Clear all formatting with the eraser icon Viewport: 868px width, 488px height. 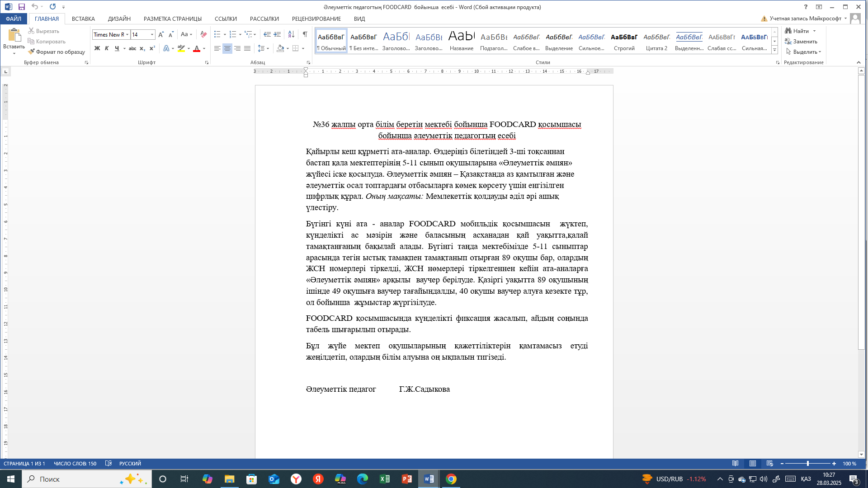click(203, 34)
